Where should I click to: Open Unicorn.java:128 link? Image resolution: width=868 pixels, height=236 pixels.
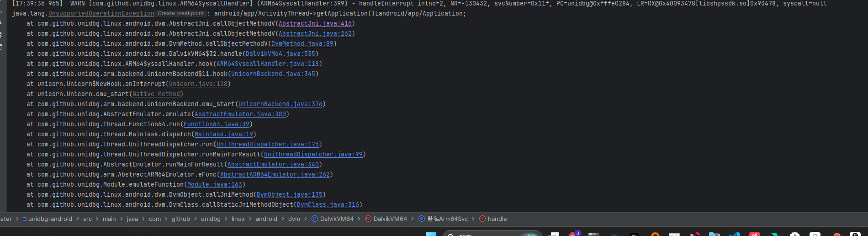point(198,84)
